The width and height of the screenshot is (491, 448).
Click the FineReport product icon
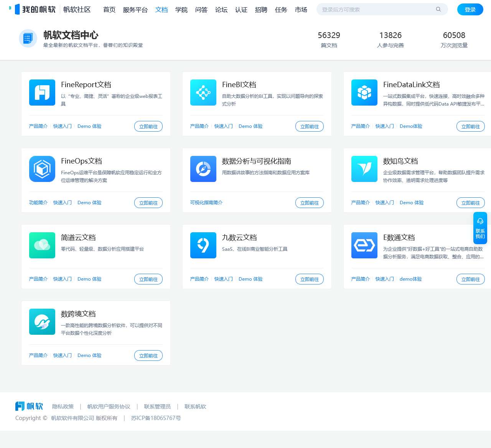42,93
